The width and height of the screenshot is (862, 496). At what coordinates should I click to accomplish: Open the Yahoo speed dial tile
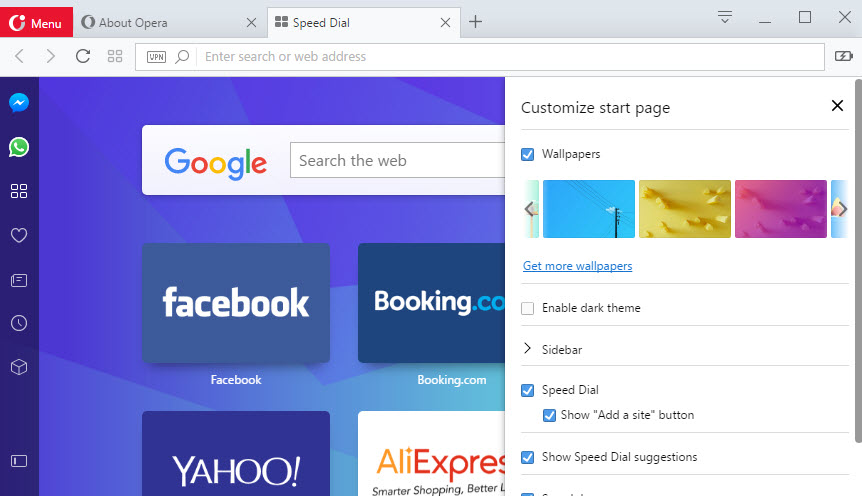[236, 454]
